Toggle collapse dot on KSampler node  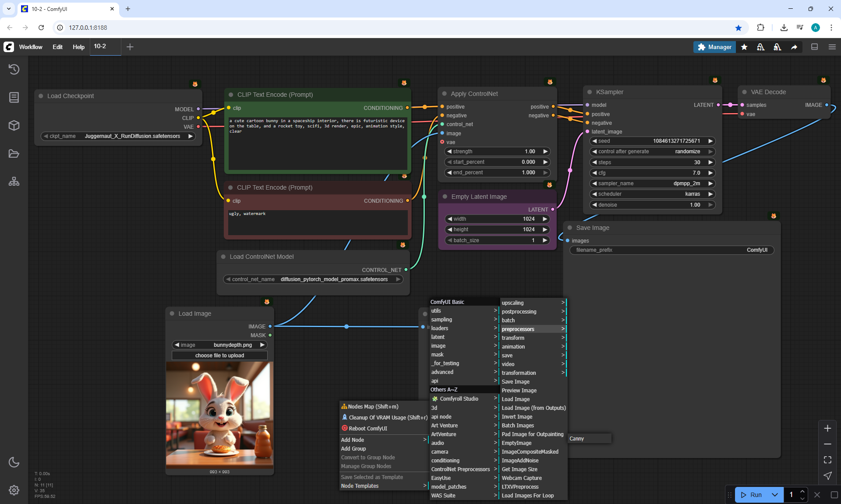pos(590,92)
